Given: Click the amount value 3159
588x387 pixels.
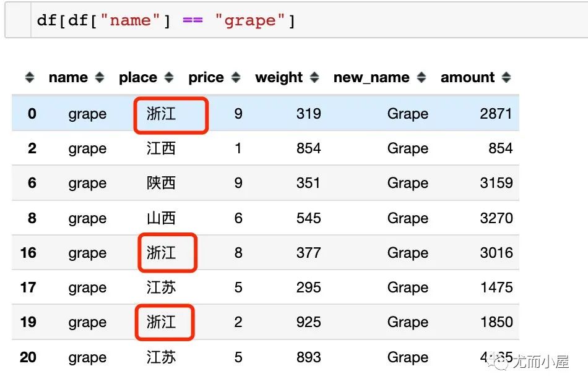Looking at the screenshot, I should pyautogui.click(x=496, y=183).
